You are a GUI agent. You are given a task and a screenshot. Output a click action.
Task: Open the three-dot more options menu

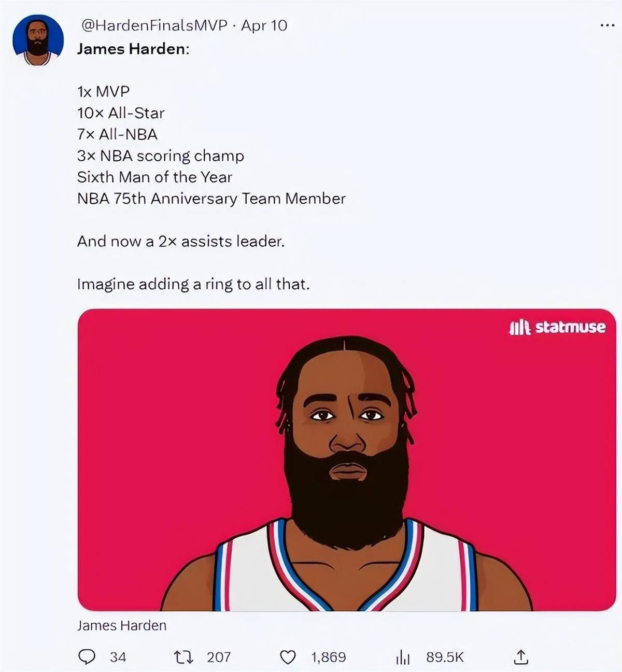coord(607,25)
